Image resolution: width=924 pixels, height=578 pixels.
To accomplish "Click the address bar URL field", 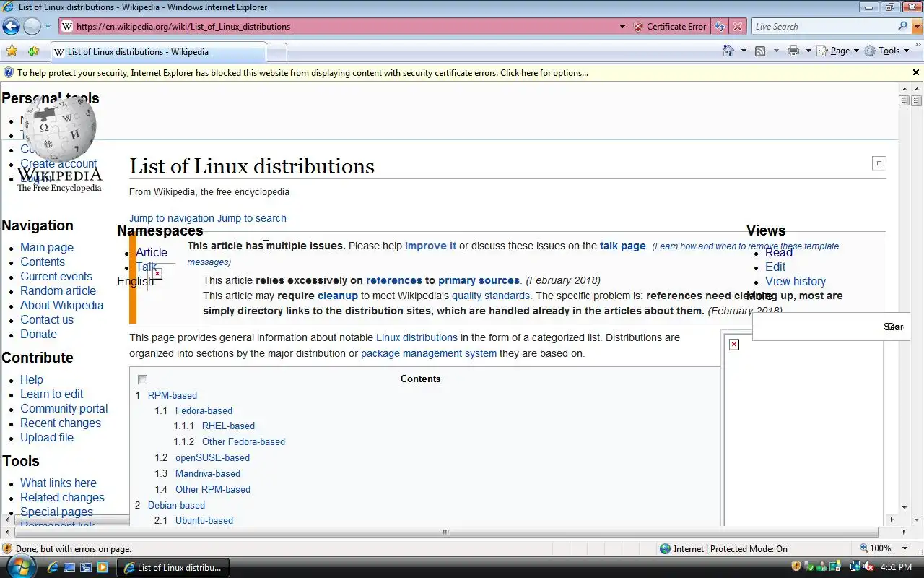I will point(339,27).
